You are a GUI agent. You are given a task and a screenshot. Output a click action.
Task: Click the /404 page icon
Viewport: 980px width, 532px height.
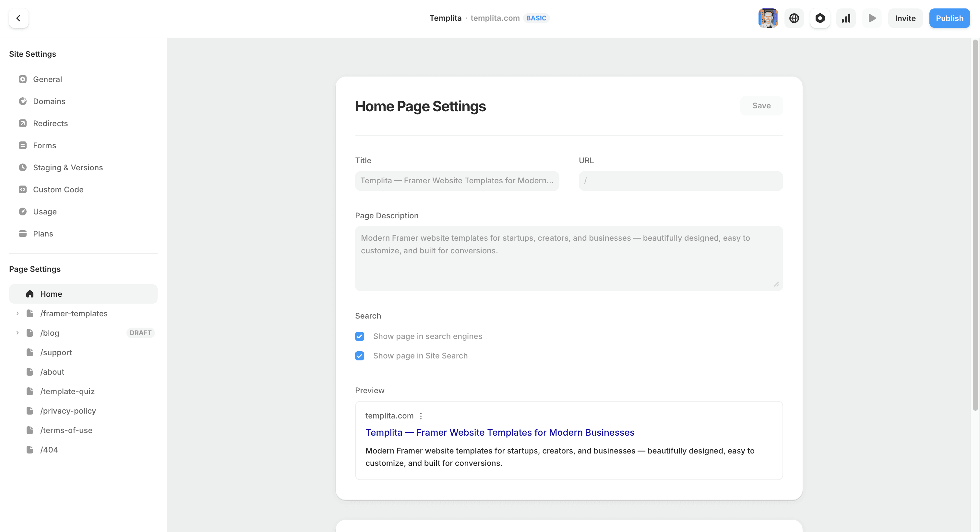[x=30, y=449]
